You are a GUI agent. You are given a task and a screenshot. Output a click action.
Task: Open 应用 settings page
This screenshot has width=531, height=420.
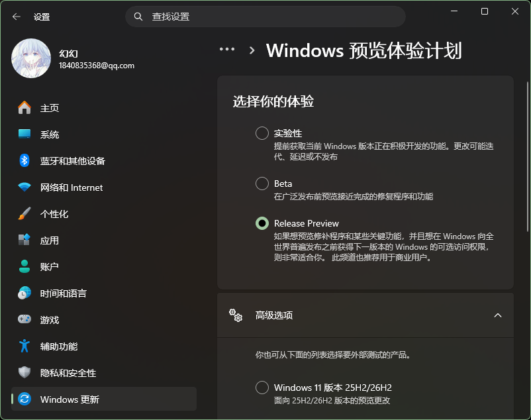[104, 240]
